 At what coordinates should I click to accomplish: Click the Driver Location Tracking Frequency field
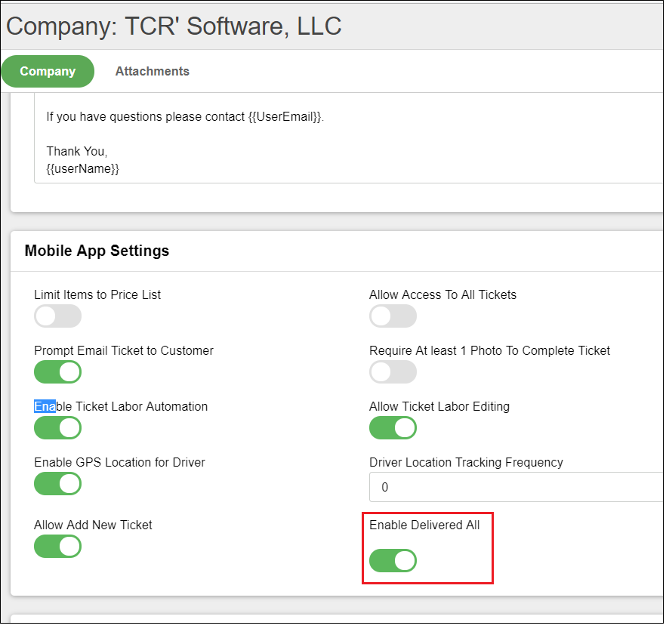tap(515, 487)
